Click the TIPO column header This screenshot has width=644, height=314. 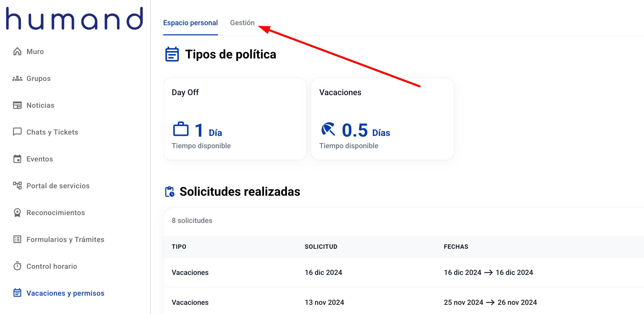179,247
